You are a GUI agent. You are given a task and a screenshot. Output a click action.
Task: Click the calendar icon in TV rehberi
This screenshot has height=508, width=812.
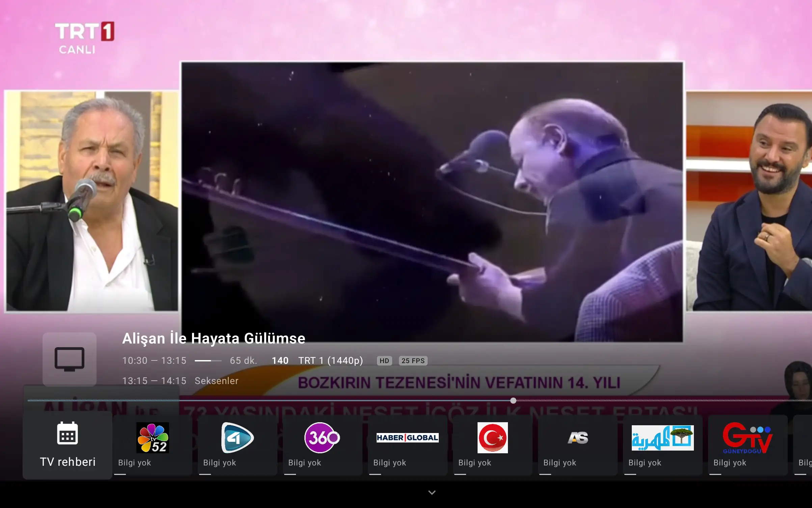67,433
